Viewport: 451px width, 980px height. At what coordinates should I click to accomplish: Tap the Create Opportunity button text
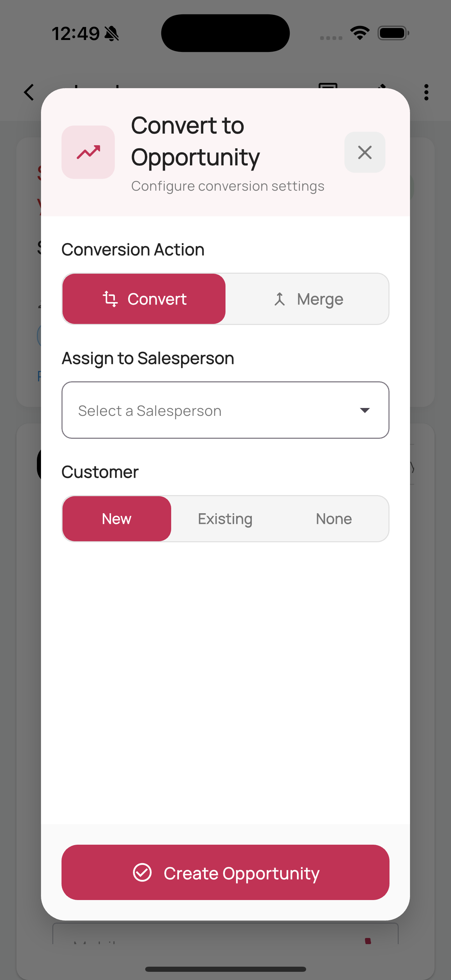coord(242,873)
